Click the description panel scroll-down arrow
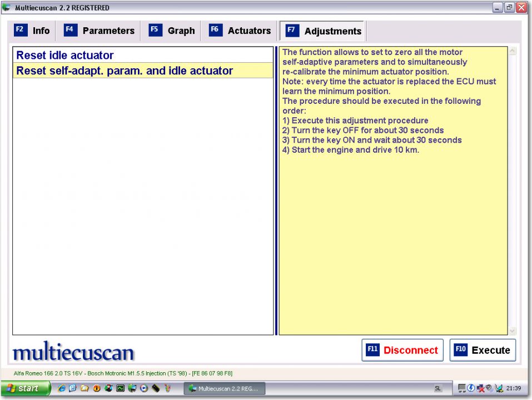Image resolution: width=532 pixels, height=400 pixels. coord(513,331)
